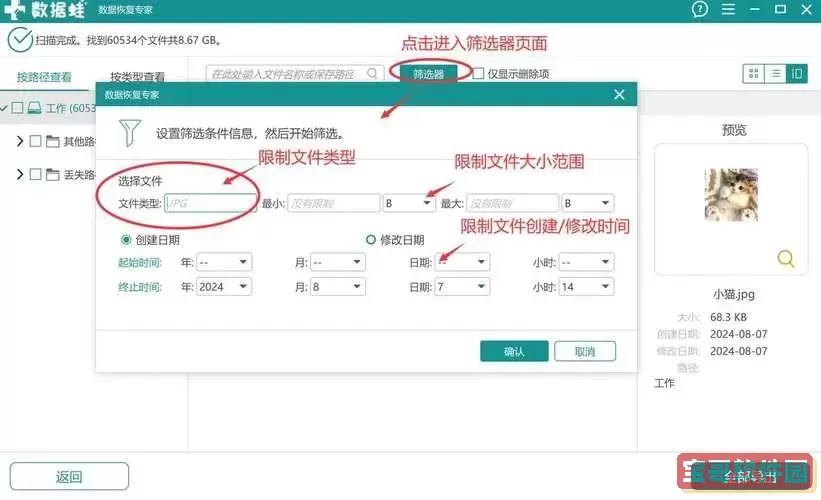Focus the 最大 size input field

pyautogui.click(x=513, y=203)
